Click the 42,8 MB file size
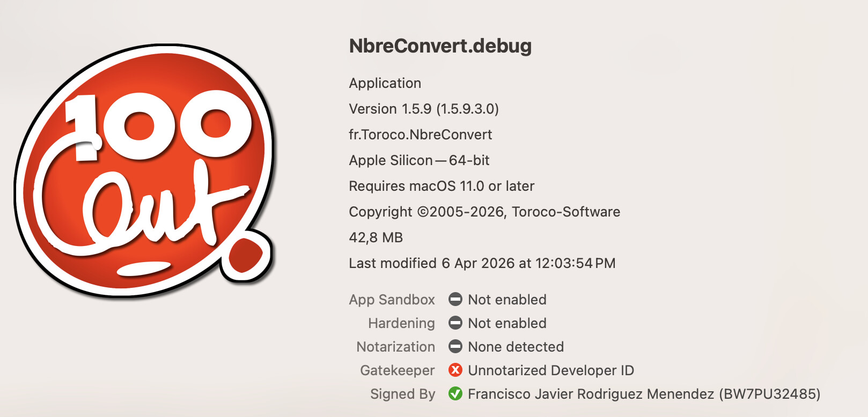868x417 pixels. (x=376, y=237)
